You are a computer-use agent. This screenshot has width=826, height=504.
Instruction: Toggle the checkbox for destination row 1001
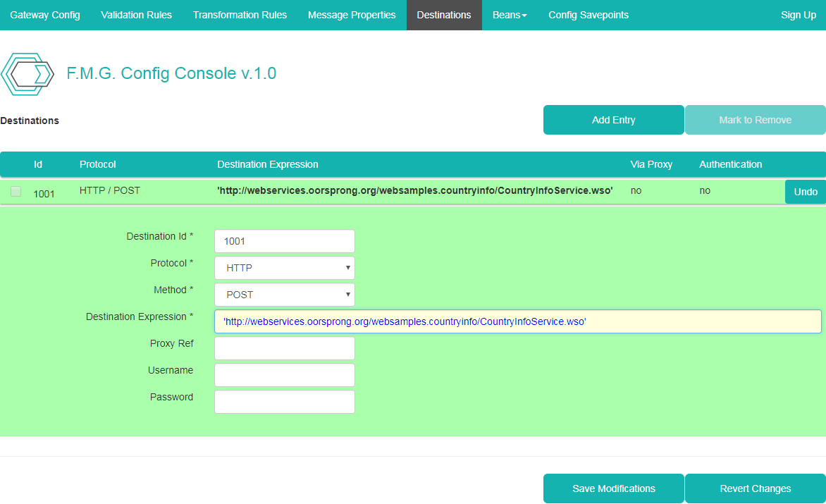coord(16,191)
